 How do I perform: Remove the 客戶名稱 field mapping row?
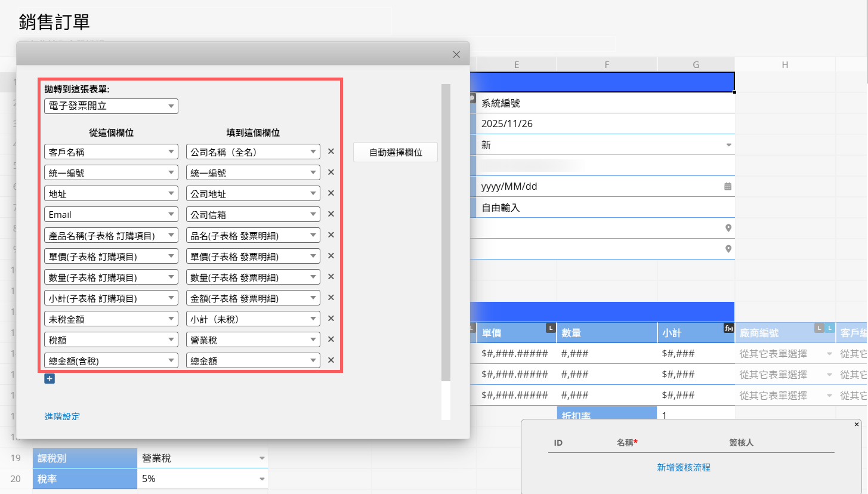331,152
